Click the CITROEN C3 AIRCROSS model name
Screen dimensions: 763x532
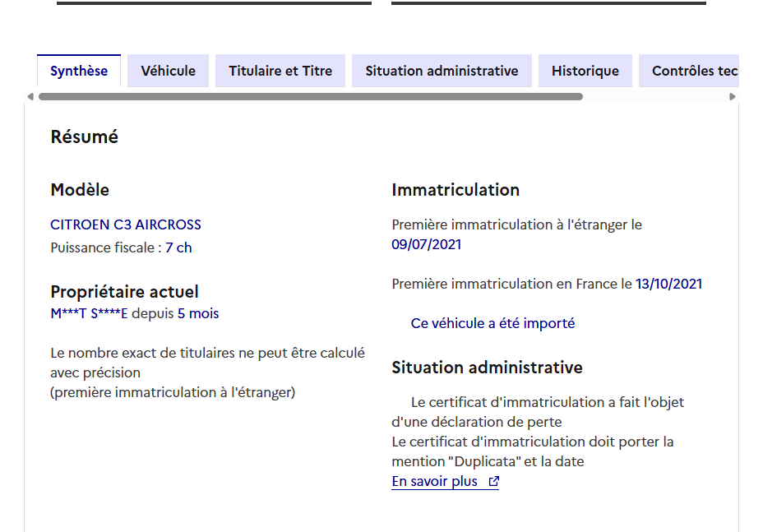[126, 224]
